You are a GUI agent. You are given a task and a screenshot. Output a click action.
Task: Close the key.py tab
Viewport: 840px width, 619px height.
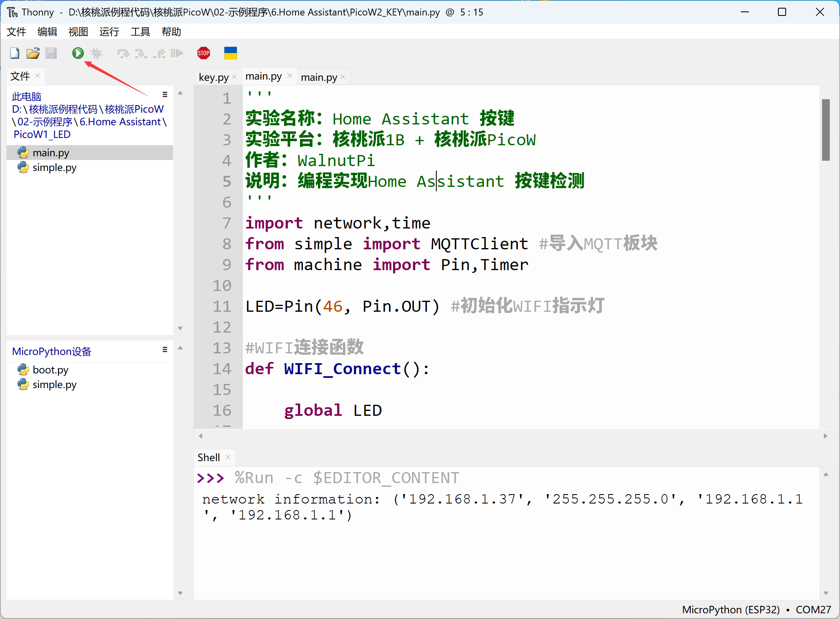234,77
